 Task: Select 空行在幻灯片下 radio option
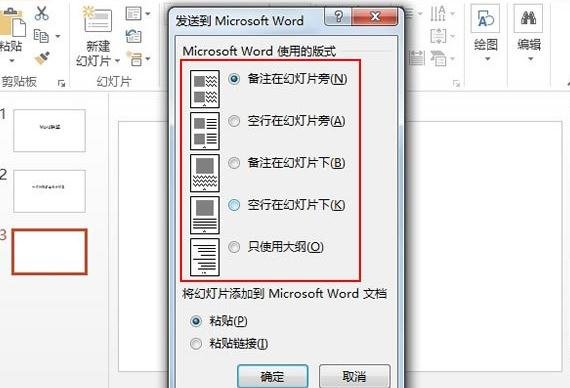(234, 205)
